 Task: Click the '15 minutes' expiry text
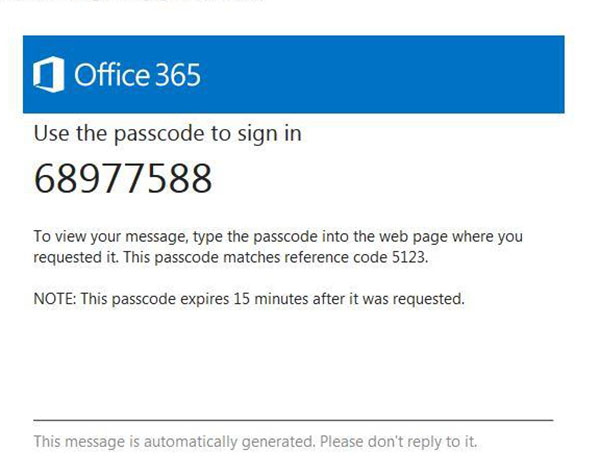[x=271, y=298]
